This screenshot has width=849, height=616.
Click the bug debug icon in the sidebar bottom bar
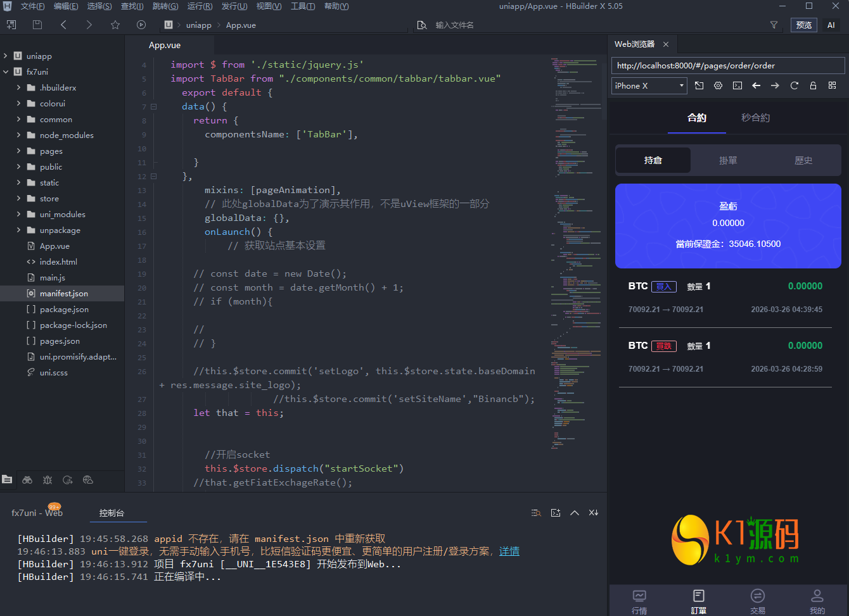pyautogui.click(x=48, y=480)
